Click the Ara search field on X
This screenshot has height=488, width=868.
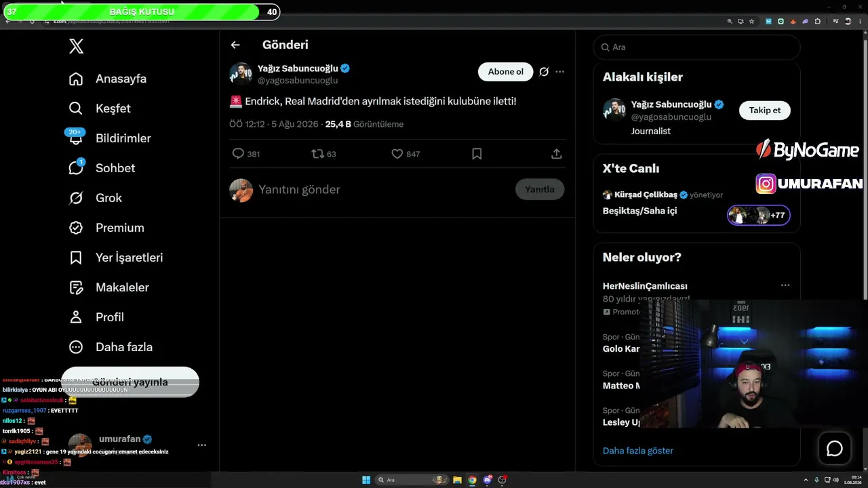(696, 47)
